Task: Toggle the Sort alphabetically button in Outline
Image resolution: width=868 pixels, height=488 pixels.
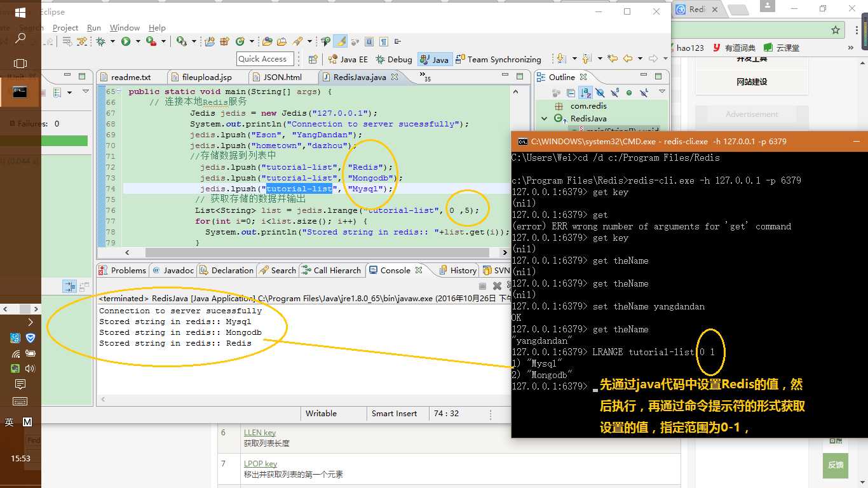Action: click(585, 93)
